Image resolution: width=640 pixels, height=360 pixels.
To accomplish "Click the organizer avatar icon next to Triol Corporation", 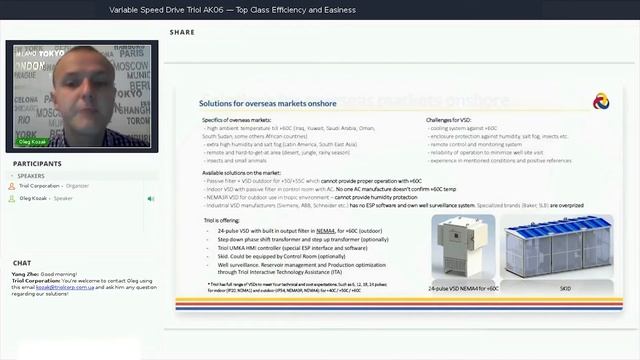I will tap(12, 186).
